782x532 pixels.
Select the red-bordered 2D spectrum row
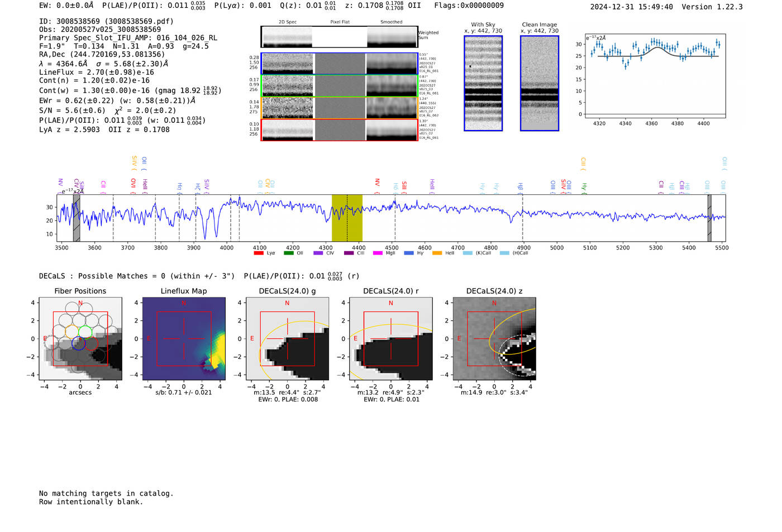339,130
